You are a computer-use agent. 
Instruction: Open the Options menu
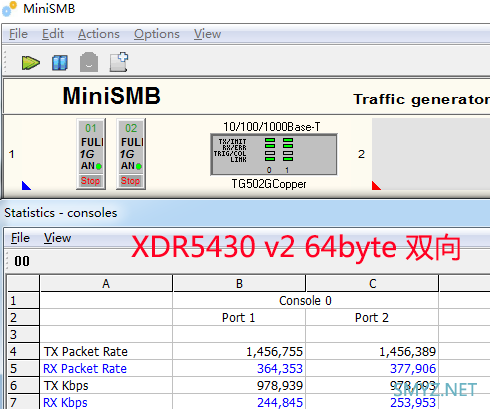[157, 34]
